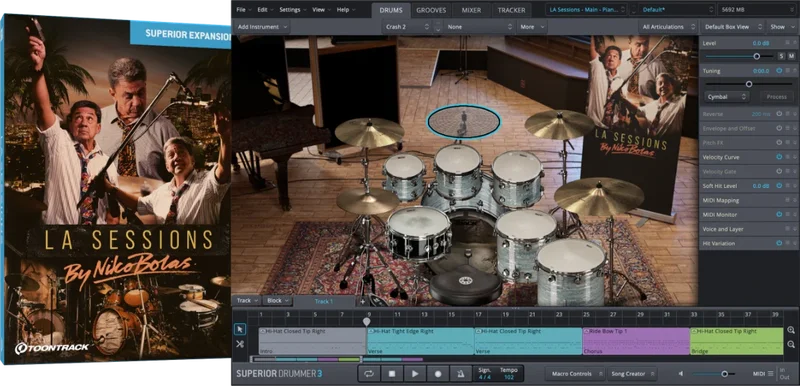Open the Default* preset dropdown
The width and height of the screenshot is (800, 386).
(677, 10)
